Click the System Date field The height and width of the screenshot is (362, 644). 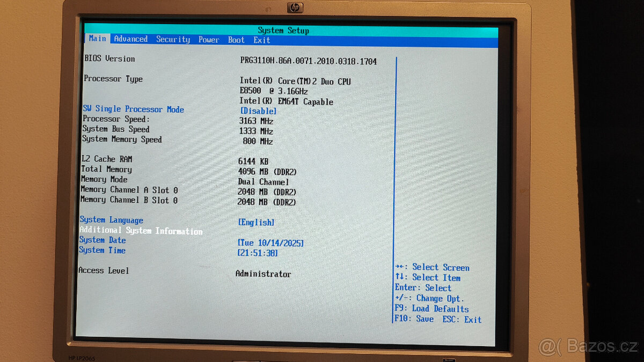pyautogui.click(x=103, y=240)
